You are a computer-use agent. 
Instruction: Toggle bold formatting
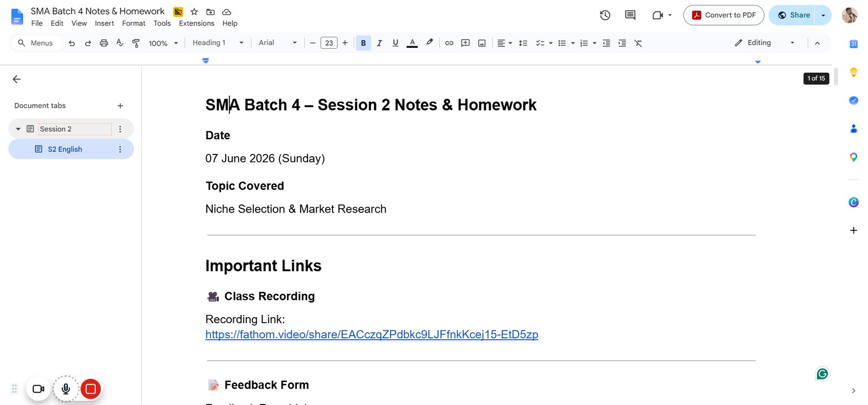tap(363, 43)
